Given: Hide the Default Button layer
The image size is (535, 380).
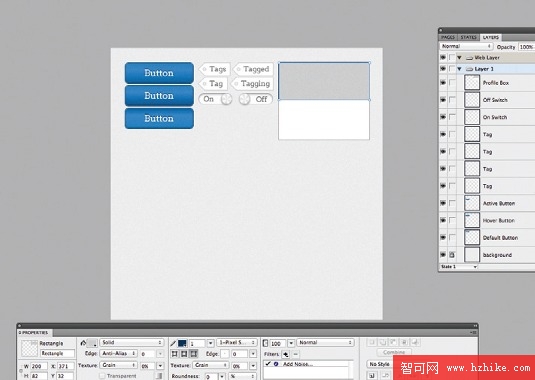Looking at the screenshot, I should point(443,237).
